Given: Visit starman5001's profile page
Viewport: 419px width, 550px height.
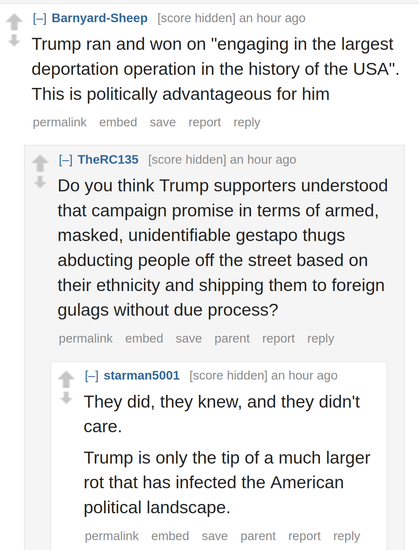Looking at the screenshot, I should pos(142,375).
